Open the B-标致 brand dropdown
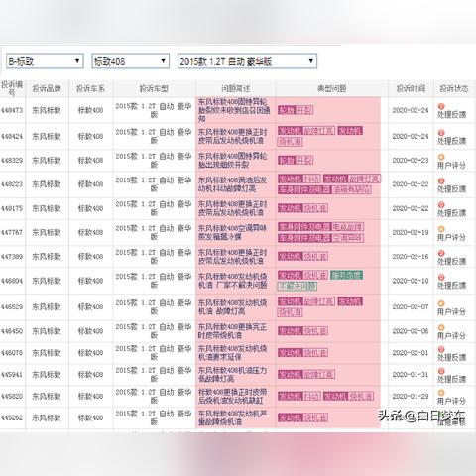The height and width of the screenshot is (476, 476). 45,61
